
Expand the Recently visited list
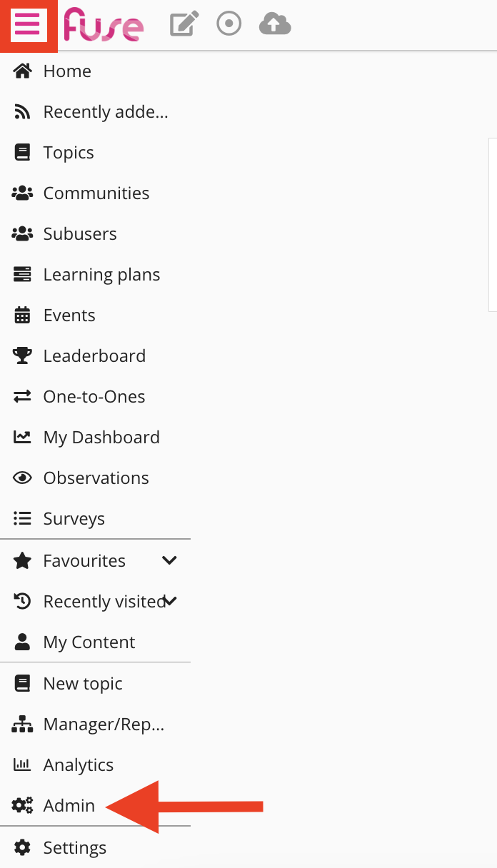point(169,601)
